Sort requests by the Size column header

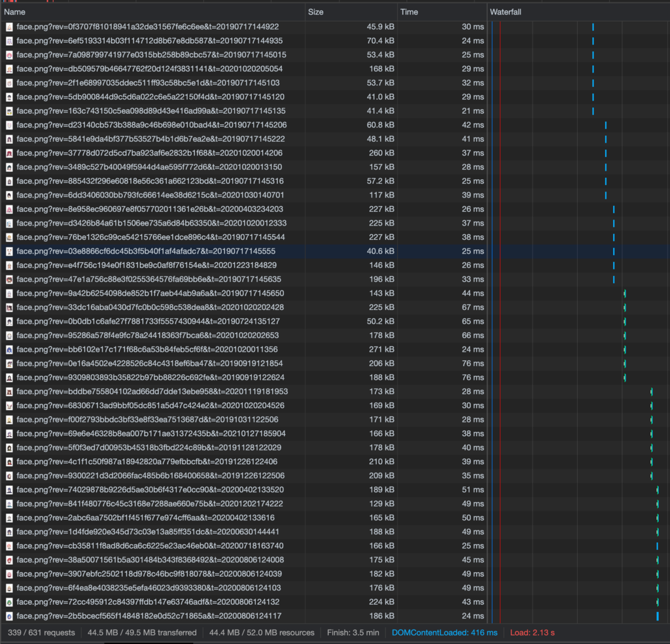(316, 12)
